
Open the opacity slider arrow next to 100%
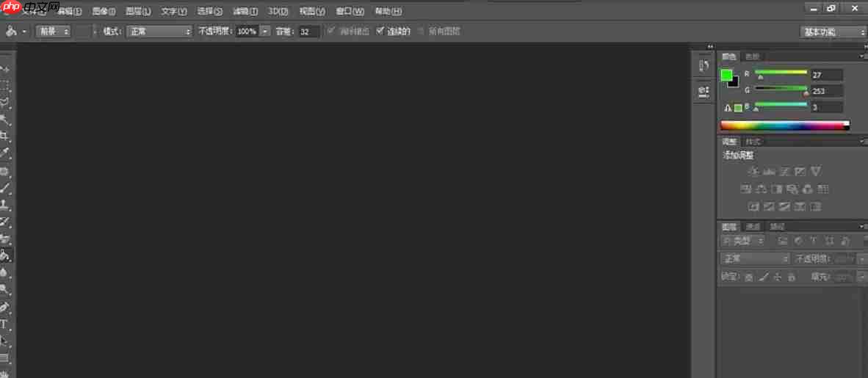[264, 32]
